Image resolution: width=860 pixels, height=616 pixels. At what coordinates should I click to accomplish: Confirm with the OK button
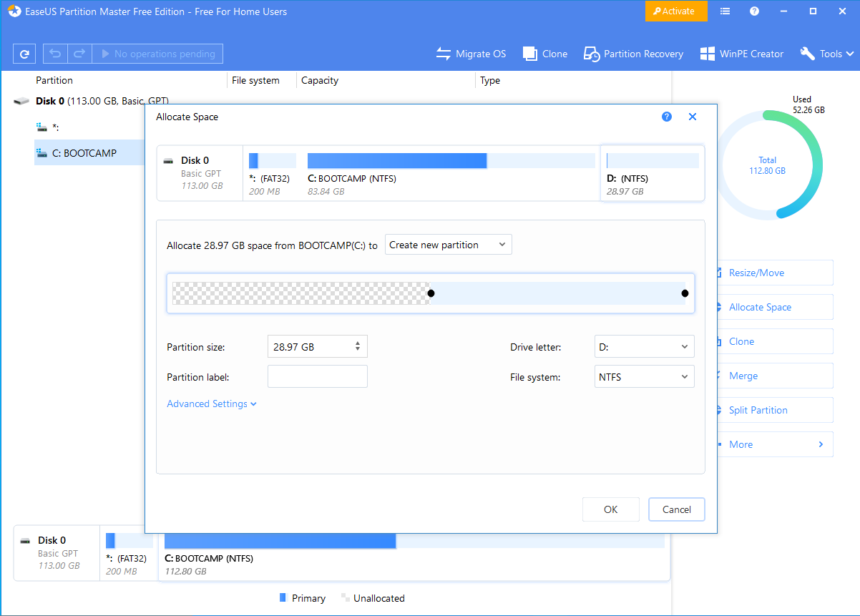tap(610, 509)
